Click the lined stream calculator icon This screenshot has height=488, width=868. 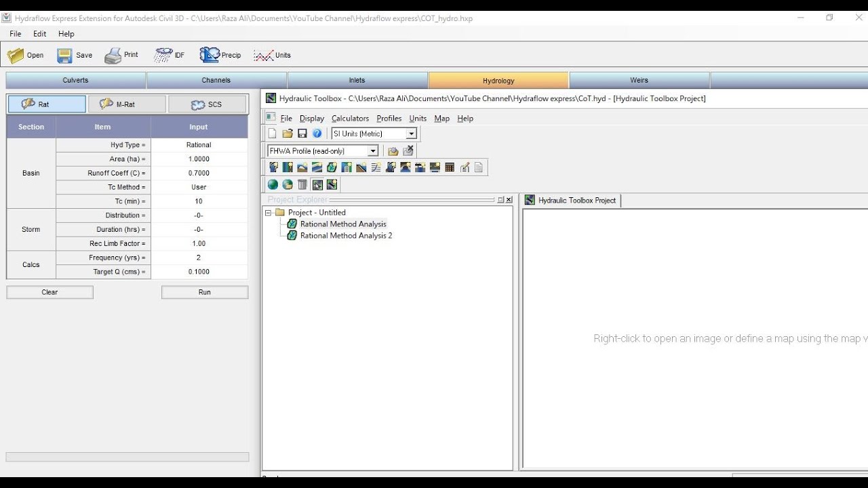(376, 167)
